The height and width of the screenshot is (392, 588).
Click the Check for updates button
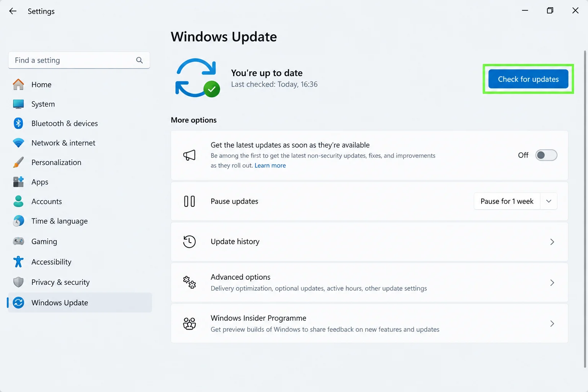(528, 79)
